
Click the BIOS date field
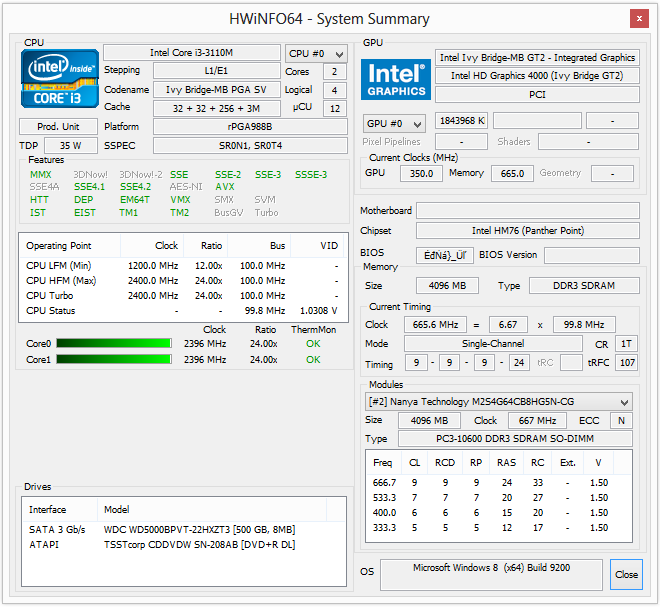pyautogui.click(x=445, y=256)
